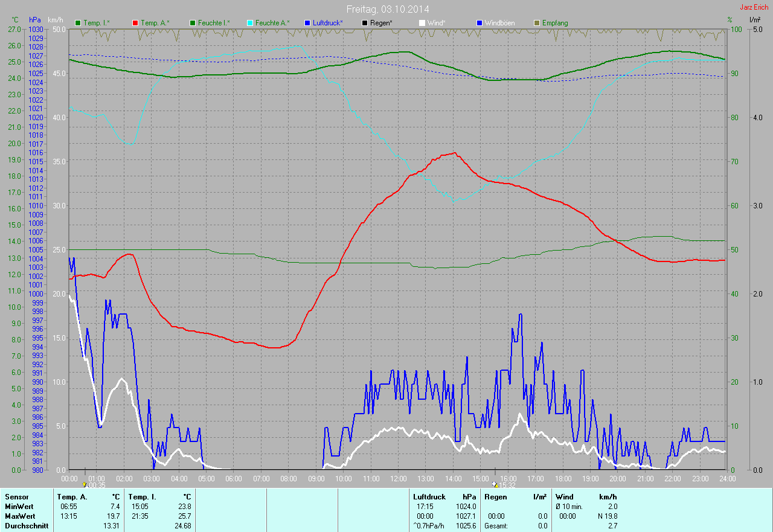Click the black Regen* legend swatch
The width and height of the screenshot is (773, 532).
365,23
